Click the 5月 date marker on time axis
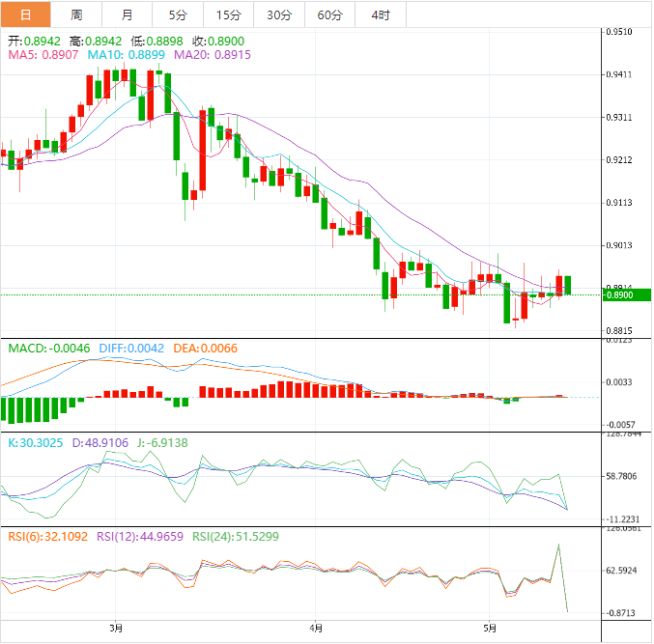 pyautogui.click(x=489, y=629)
